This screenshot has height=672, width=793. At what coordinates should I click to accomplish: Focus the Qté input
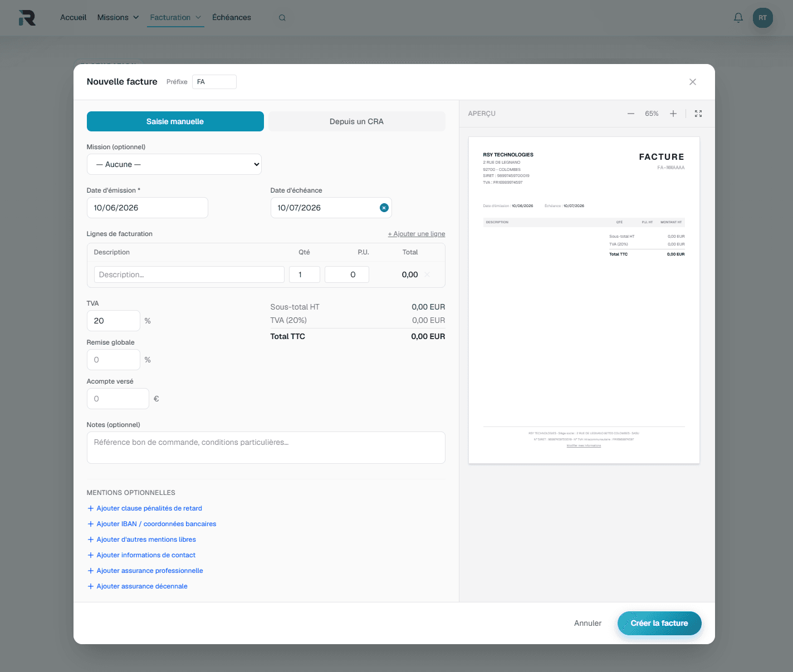tap(305, 274)
